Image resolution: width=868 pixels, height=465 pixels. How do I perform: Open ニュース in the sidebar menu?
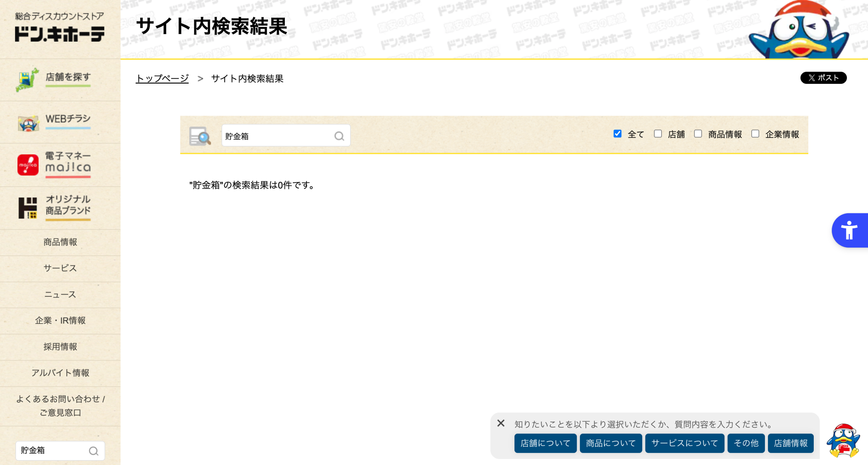60,294
